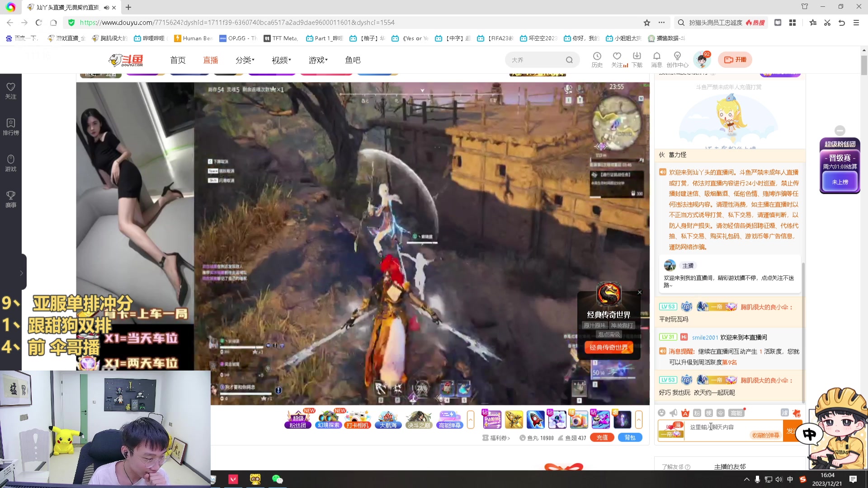
Task: Open the 下载 (download) icon
Action: coord(637,59)
